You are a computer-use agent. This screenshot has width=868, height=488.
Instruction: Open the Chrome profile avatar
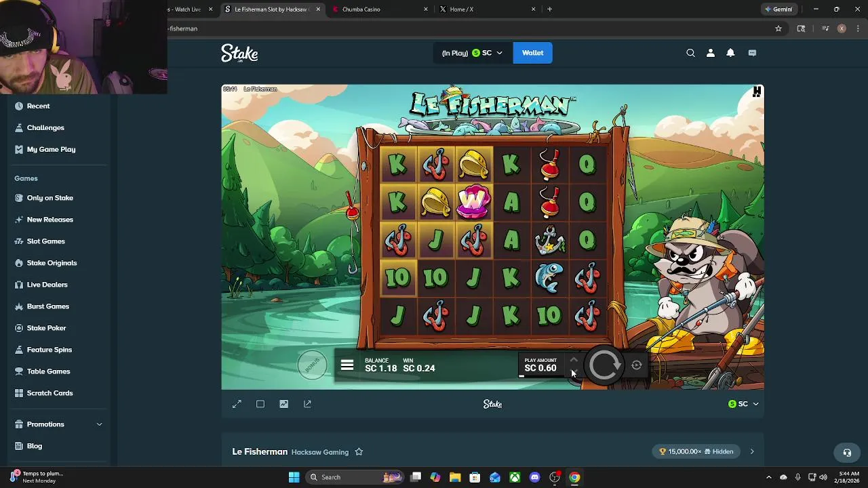(842, 28)
